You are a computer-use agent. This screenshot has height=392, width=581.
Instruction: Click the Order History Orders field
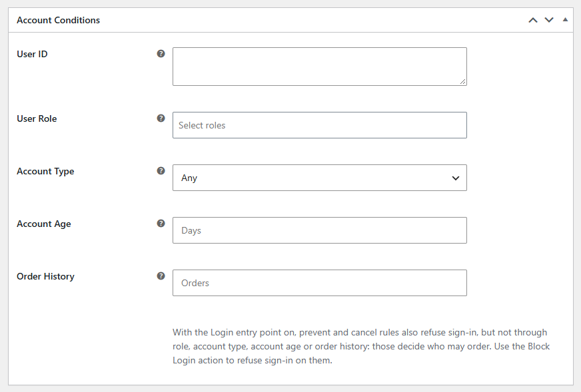[319, 283]
